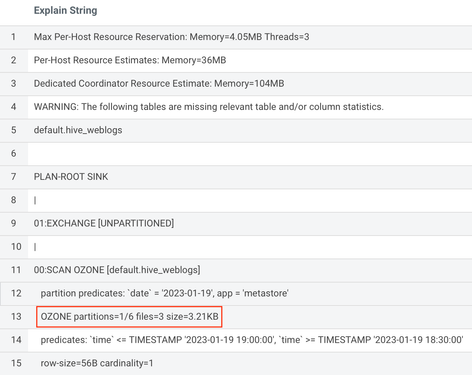Select row number 10
Screen dimensions: 472x375
tap(236, 247)
